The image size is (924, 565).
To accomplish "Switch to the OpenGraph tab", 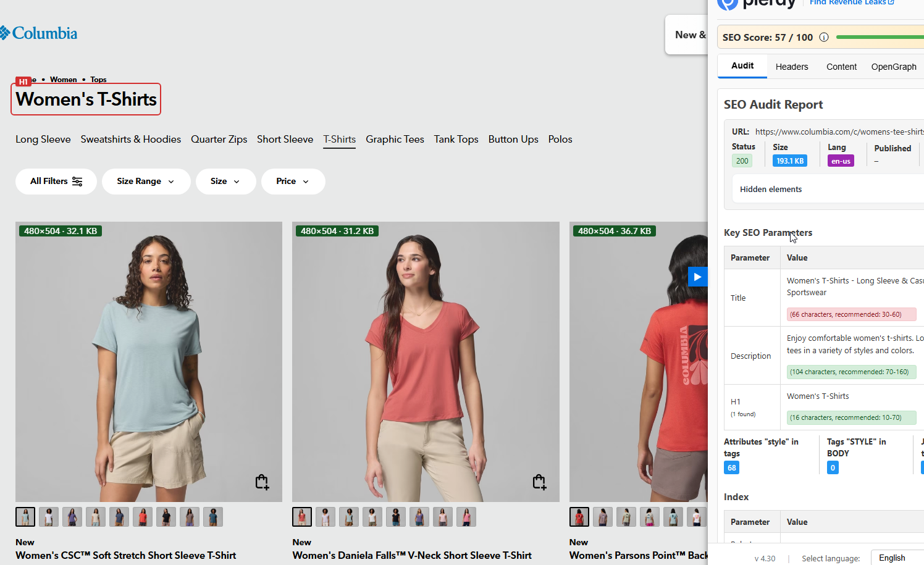I will pos(894,67).
